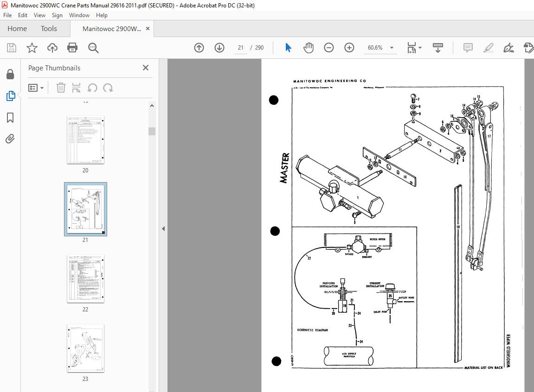Toggle the Page Thumbnails panel icon
This screenshot has height=392, width=534.
pos(11,96)
